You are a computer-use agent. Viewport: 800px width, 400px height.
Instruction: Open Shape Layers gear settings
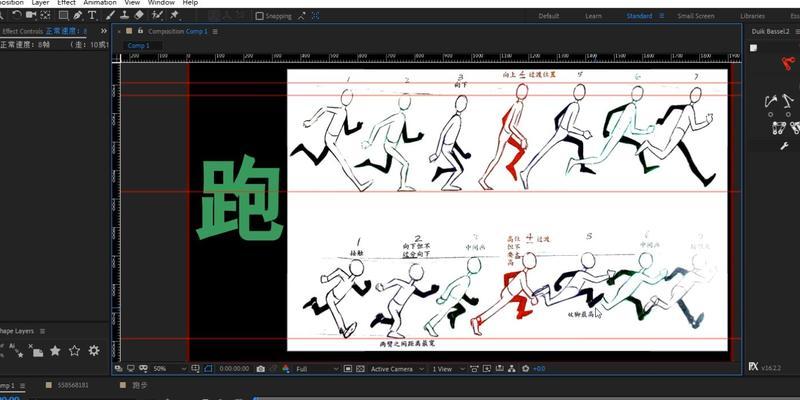94,351
